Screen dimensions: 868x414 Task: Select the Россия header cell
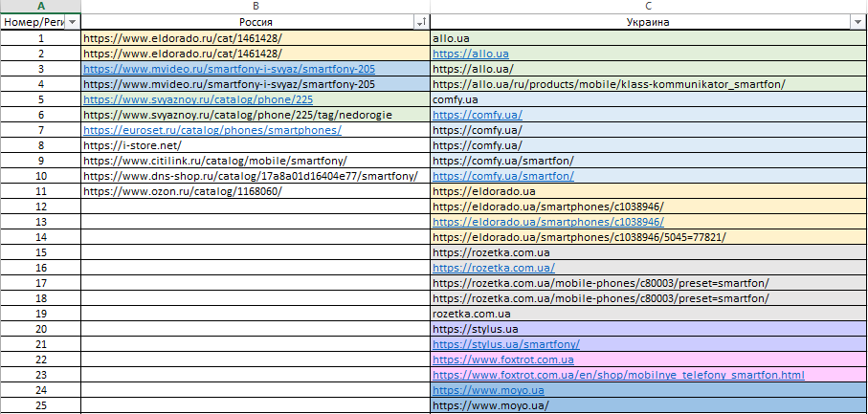(256, 22)
